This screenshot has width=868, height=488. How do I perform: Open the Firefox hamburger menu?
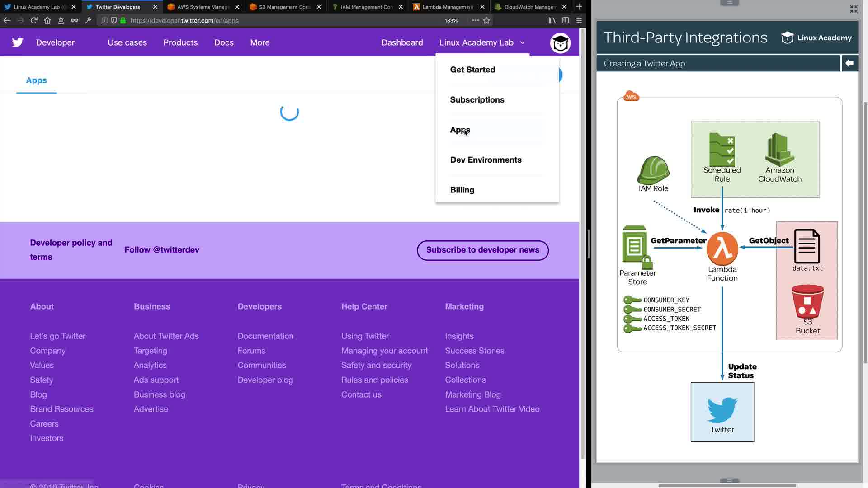click(x=579, y=20)
